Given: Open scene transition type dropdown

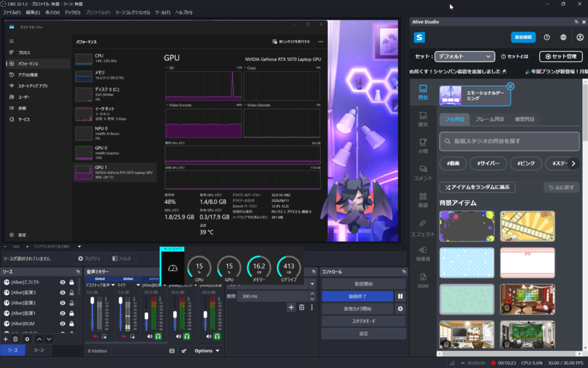Looking at the screenshot, I should (x=312, y=284).
